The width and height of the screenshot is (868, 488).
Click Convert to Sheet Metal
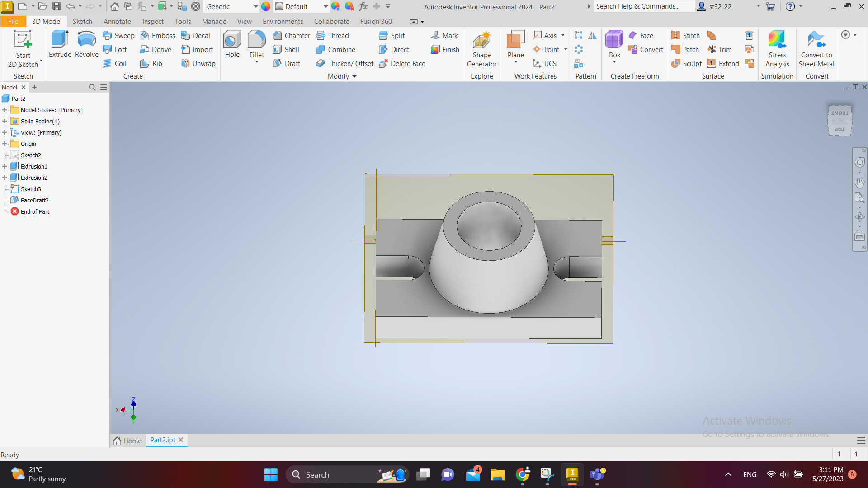[816, 47]
